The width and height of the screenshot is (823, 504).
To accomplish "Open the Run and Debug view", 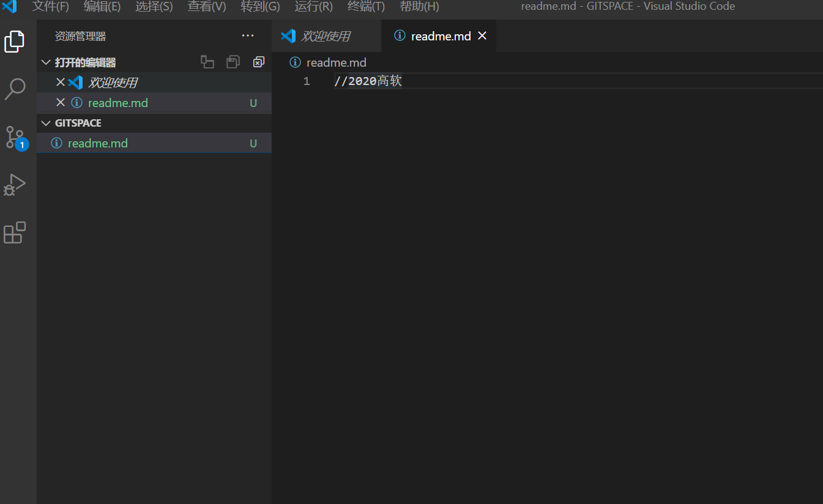I will click(15, 185).
